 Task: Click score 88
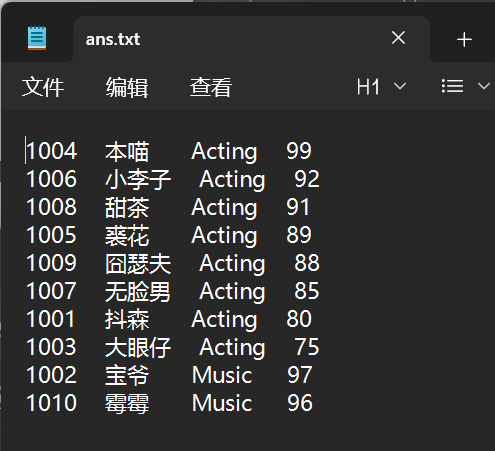pos(307,263)
